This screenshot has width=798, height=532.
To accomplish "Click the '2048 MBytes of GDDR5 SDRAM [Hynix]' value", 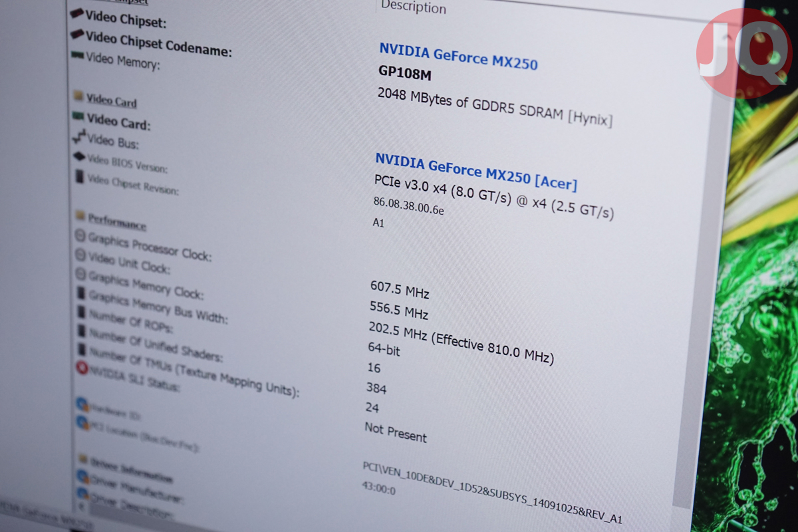I will click(495, 106).
